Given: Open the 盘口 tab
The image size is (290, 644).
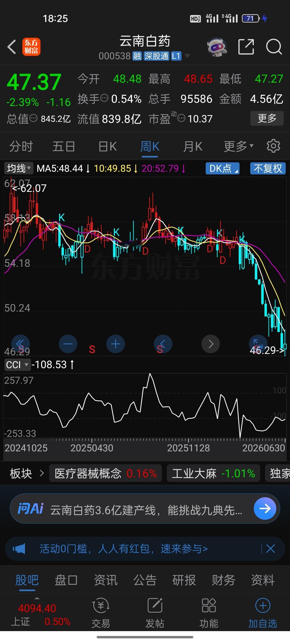Looking at the screenshot, I should (x=66, y=580).
